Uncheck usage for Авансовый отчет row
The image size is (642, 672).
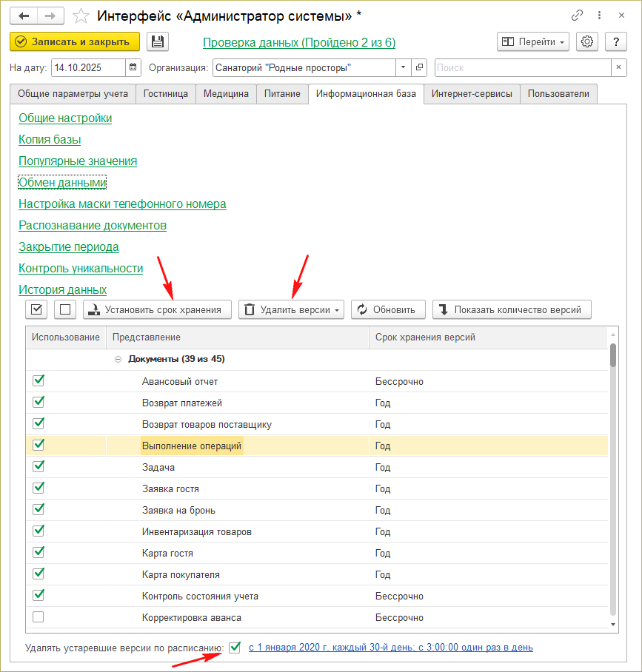click(39, 380)
